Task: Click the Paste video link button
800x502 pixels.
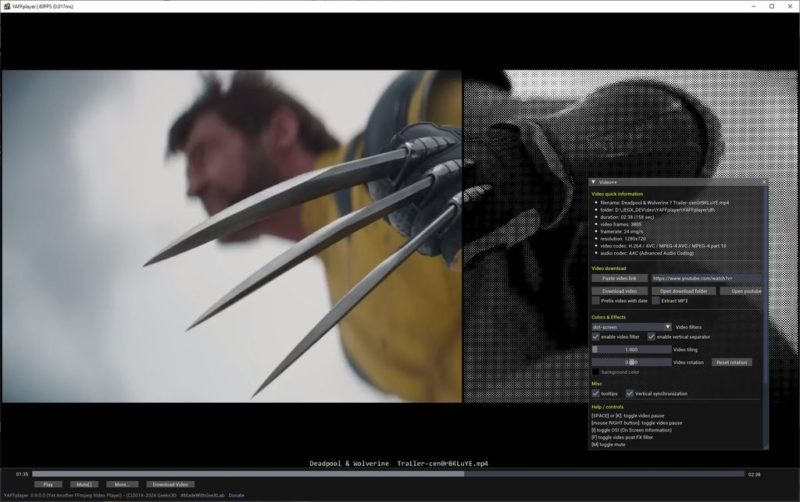Action: 619,279
